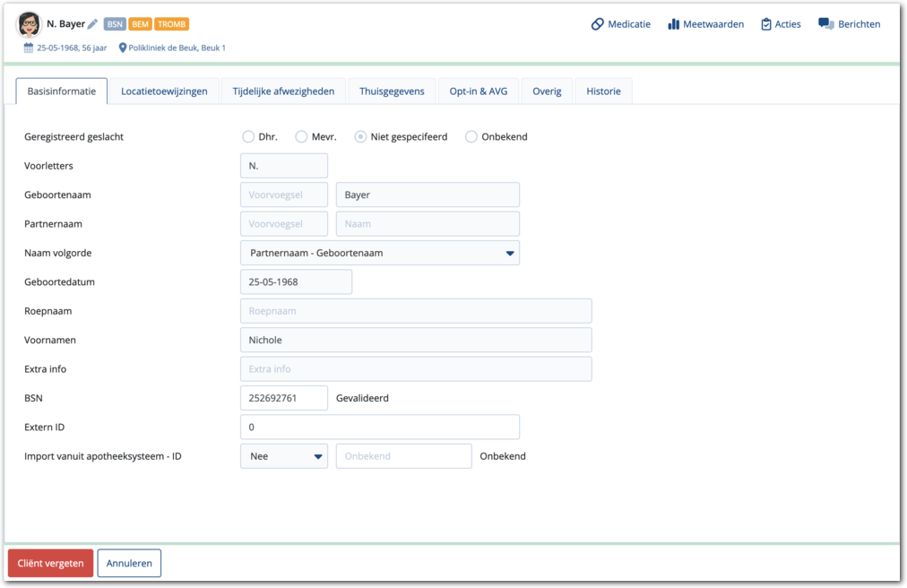Open Berichten via the chat bubbles icon
907x588 pixels.
(x=826, y=24)
